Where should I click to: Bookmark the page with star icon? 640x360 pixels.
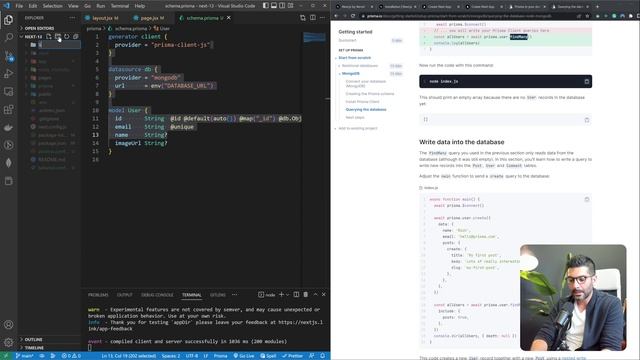tap(587, 16)
